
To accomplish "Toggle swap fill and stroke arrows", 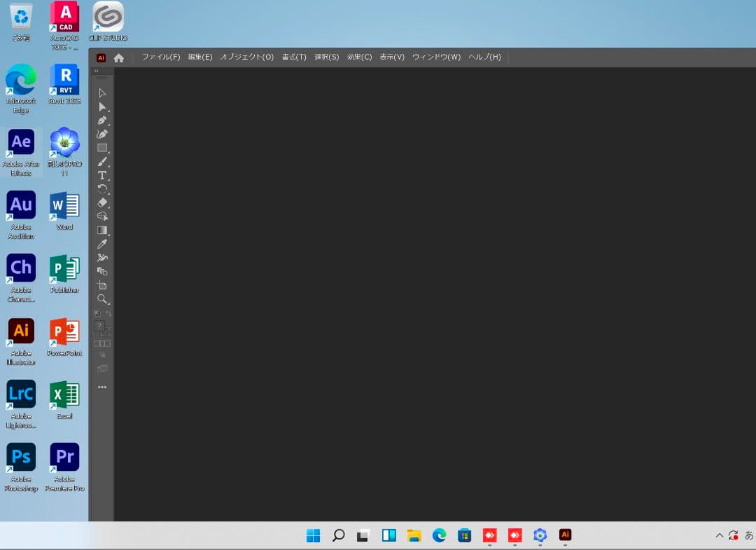I will click(x=108, y=313).
